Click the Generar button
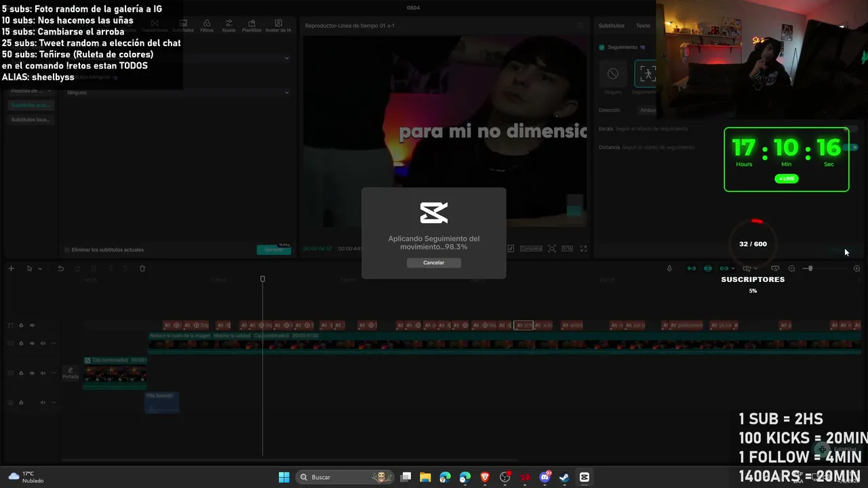This screenshot has width=868, height=488. 274,249
